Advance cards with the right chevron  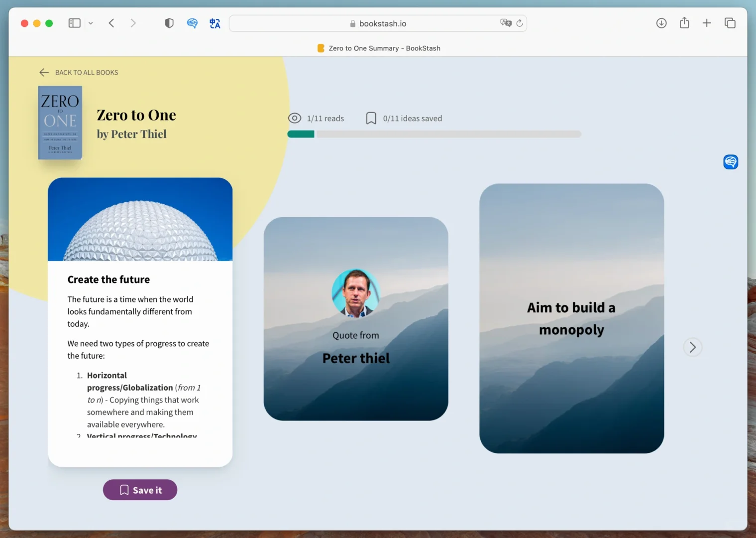(x=692, y=347)
